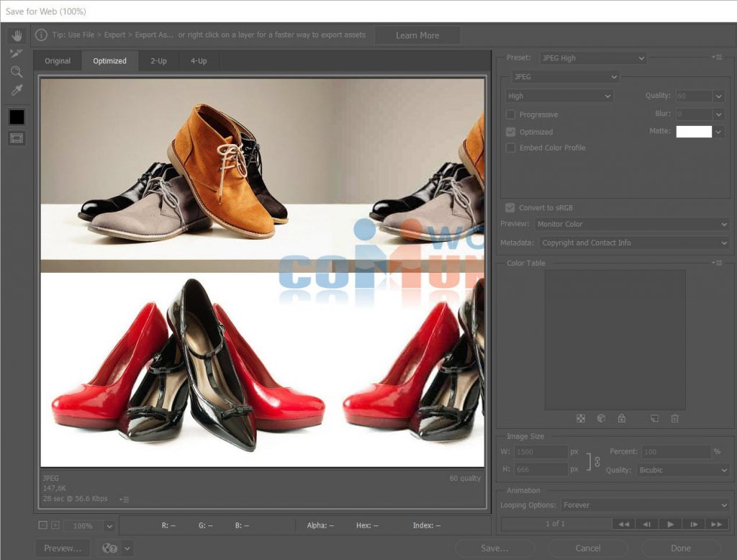The height and width of the screenshot is (560, 737).
Task: Switch to the Original tab
Action: 58,61
